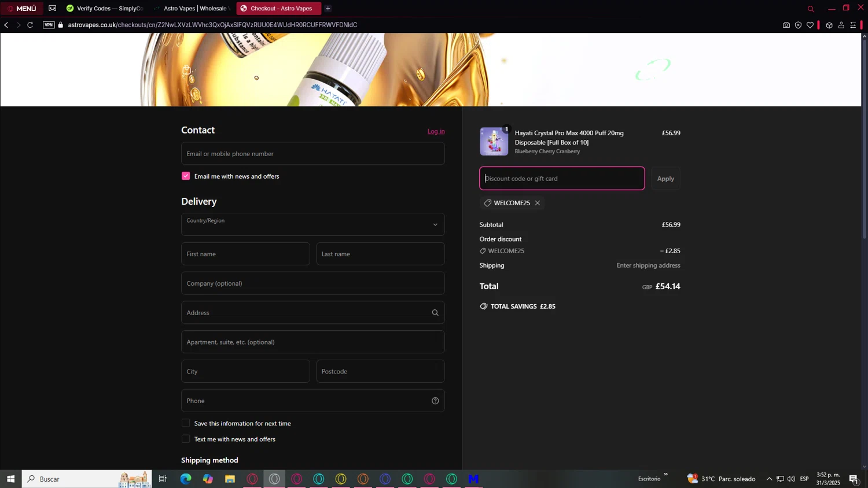Click the browser tab search magnifier icon
The height and width of the screenshot is (488, 868).
pos(811,9)
